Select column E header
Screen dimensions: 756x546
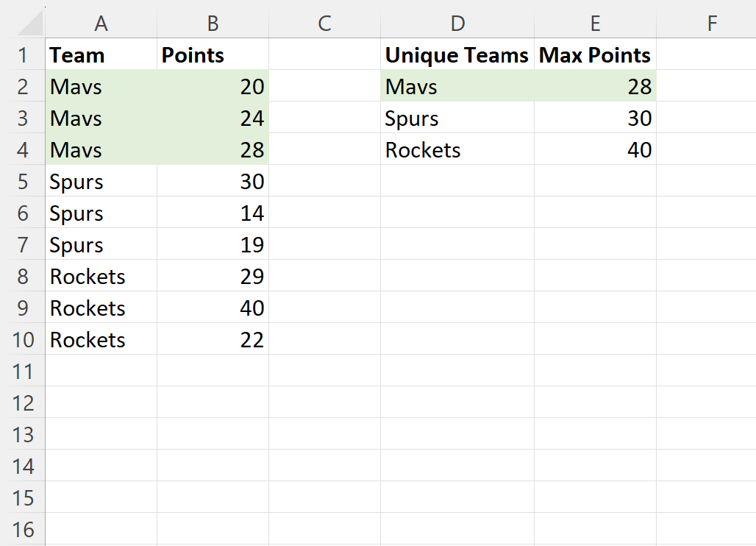coord(595,24)
